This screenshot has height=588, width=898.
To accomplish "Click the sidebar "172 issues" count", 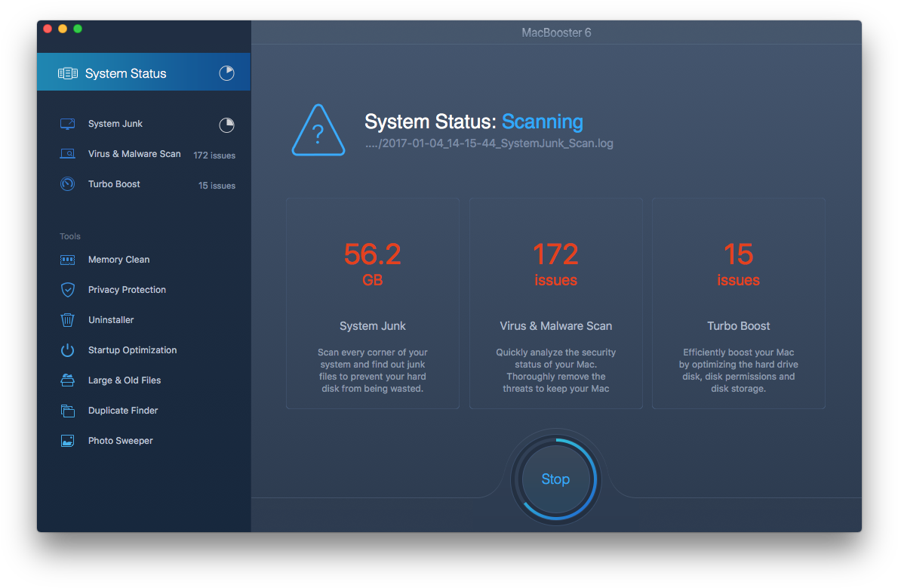I will (214, 155).
